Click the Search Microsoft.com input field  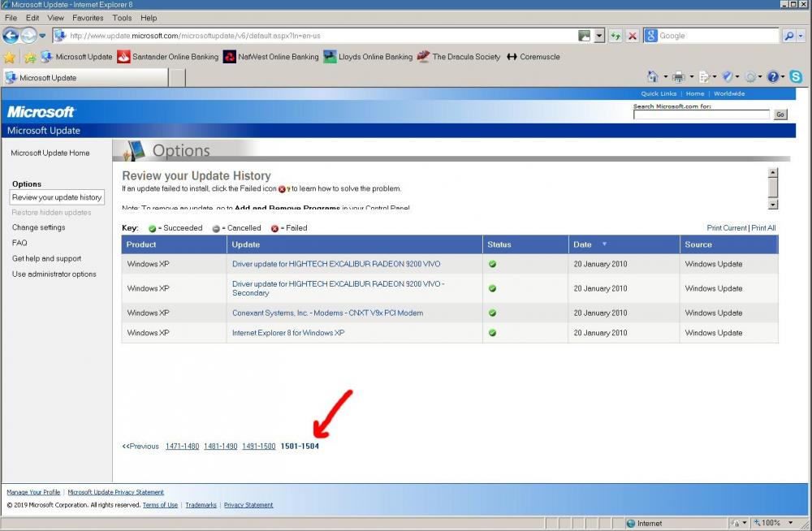701,114
